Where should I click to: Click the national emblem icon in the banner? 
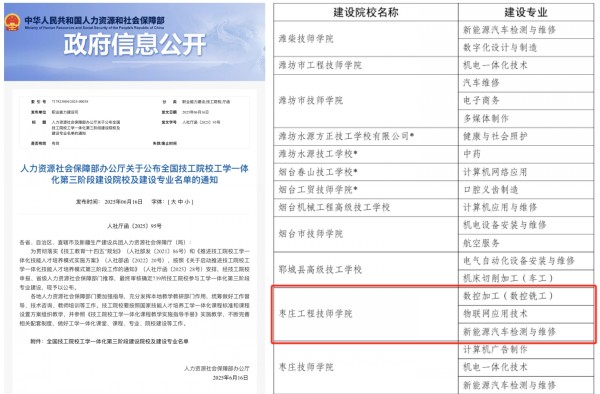[12, 22]
